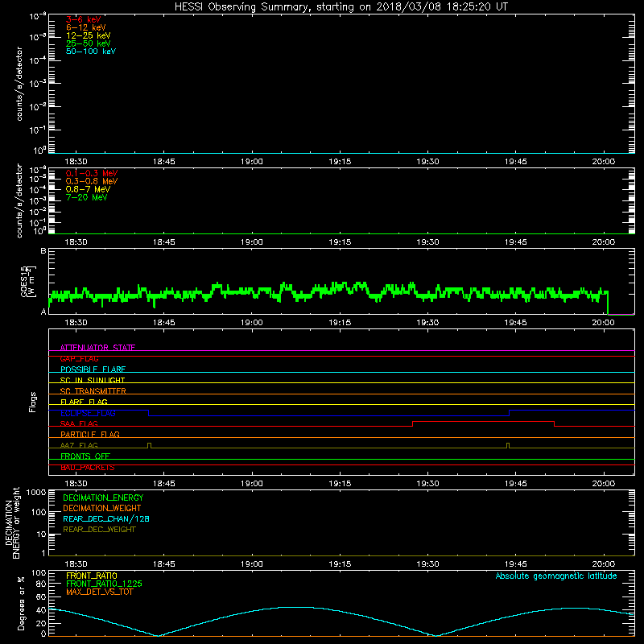The width and height of the screenshot is (644, 644).
Task: Select the PARTICLE_FLAG label
Action: point(90,434)
